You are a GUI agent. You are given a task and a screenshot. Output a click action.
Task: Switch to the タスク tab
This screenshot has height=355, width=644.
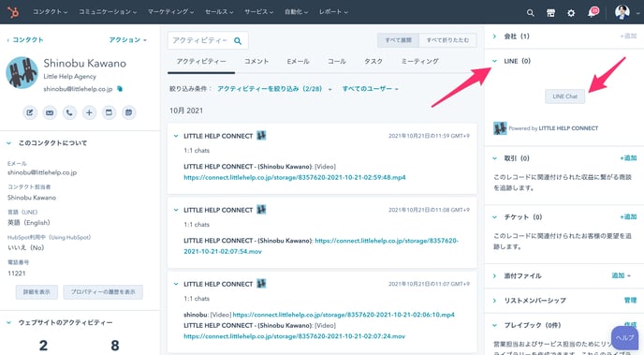point(373,61)
